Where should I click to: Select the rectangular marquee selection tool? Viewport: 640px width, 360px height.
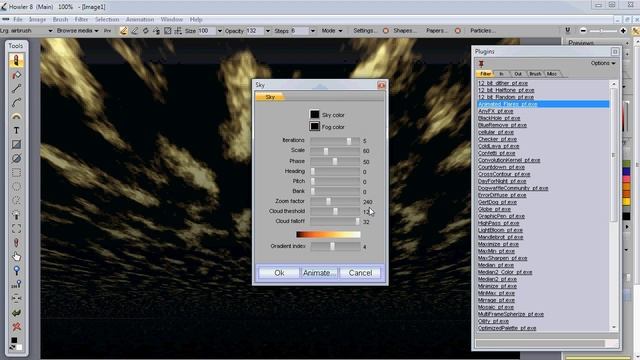16,173
